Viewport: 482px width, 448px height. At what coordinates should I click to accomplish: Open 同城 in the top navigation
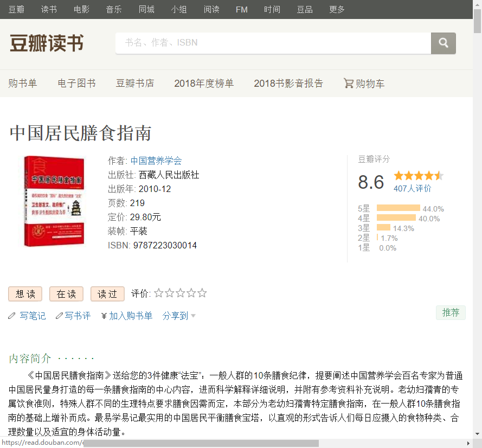point(146,10)
